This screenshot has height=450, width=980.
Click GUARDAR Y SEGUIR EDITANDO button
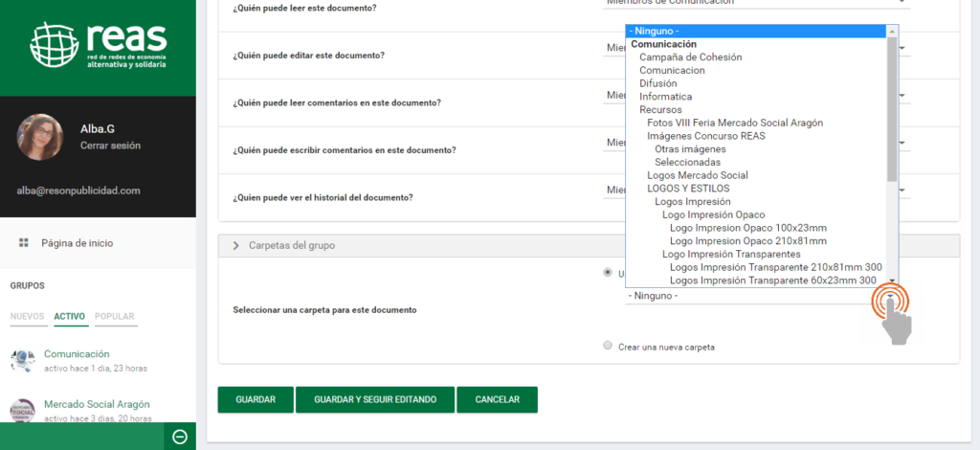pyautogui.click(x=375, y=399)
